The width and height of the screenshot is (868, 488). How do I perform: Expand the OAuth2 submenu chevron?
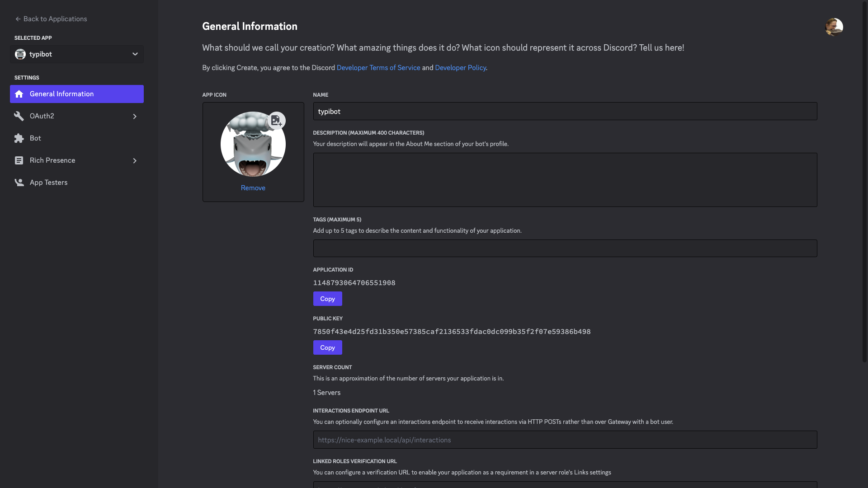(x=135, y=116)
